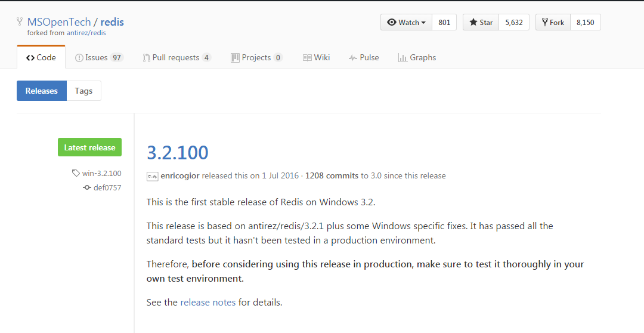Click the Projects board icon
Screen dimensions: 644x333
235,57
